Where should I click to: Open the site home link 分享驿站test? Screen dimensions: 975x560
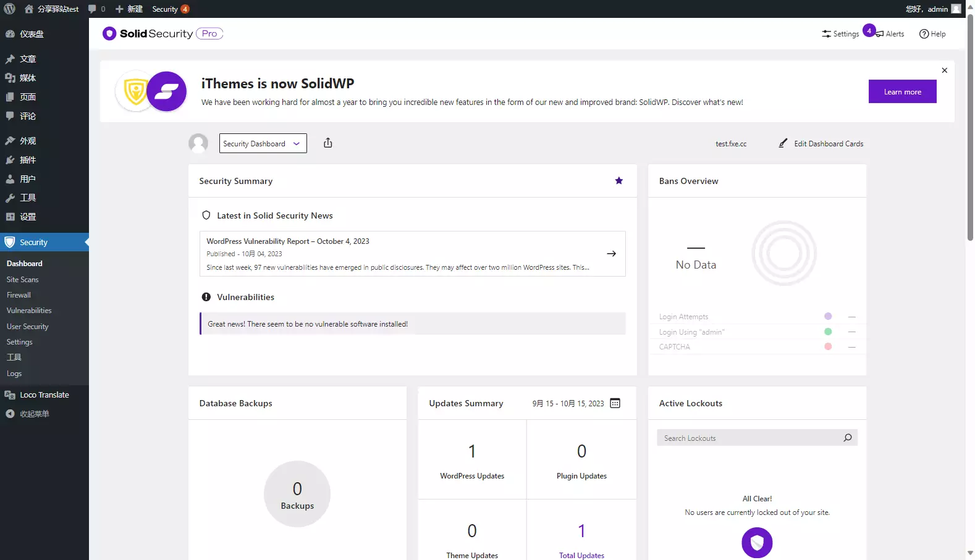pyautogui.click(x=52, y=9)
